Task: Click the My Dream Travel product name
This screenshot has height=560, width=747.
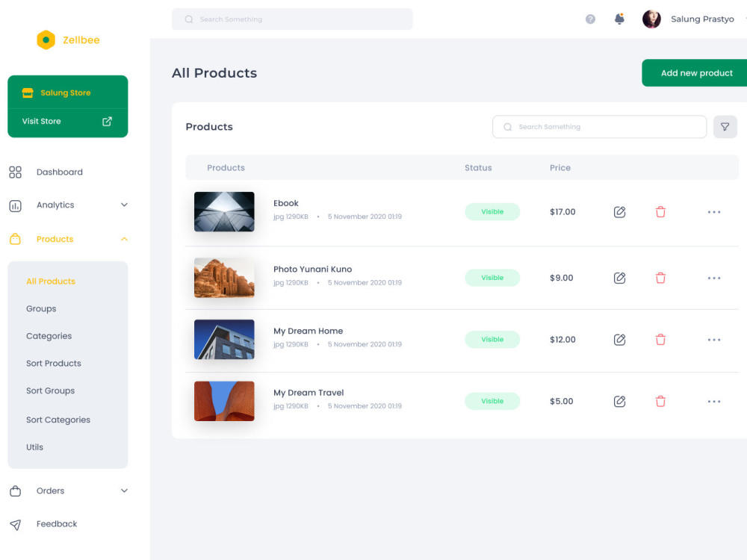Action: point(309,393)
